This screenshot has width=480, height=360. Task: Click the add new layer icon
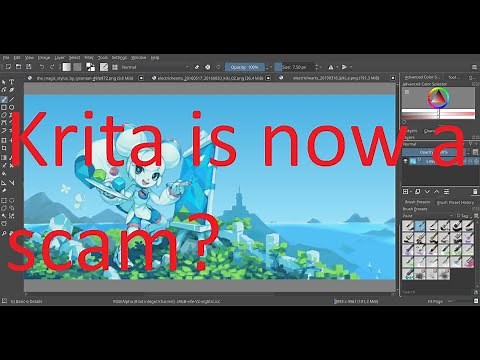click(406, 191)
